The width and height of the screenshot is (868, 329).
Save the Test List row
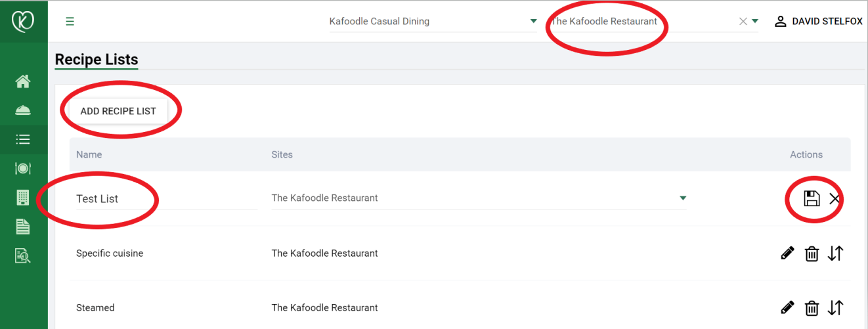tap(812, 198)
